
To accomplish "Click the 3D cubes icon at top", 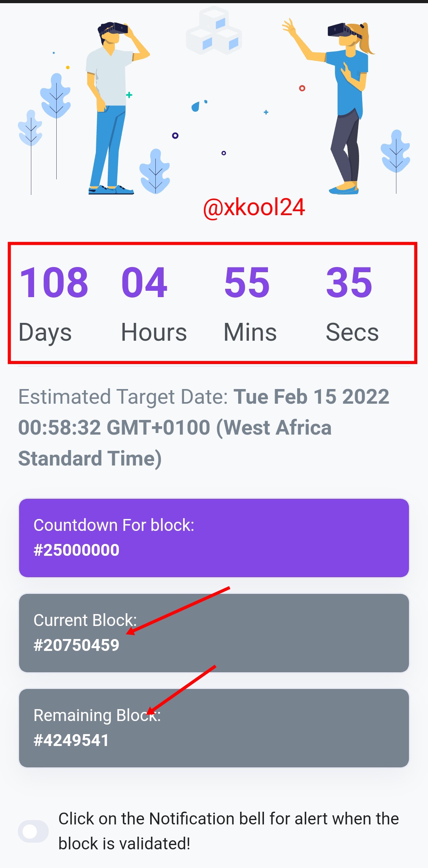I will pyautogui.click(x=214, y=32).
